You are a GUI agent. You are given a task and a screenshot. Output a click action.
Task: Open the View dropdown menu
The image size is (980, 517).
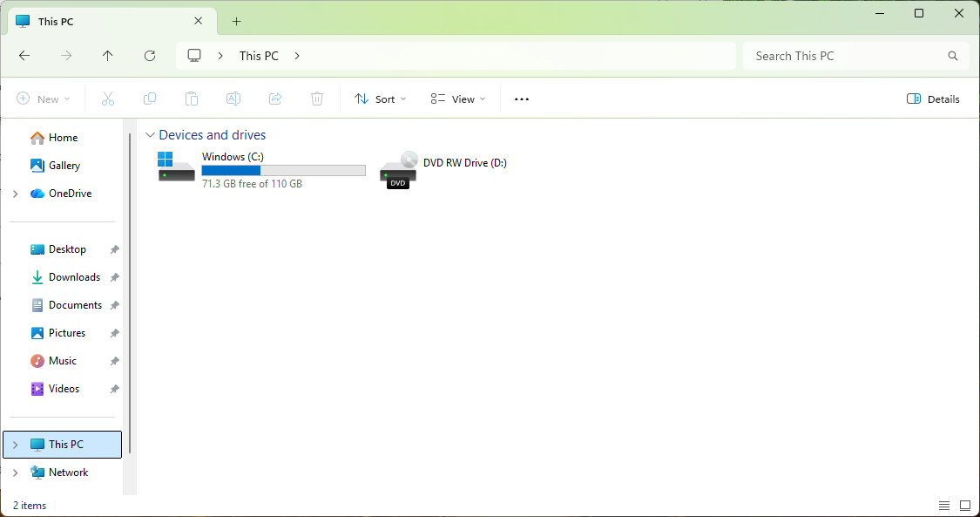pos(458,99)
